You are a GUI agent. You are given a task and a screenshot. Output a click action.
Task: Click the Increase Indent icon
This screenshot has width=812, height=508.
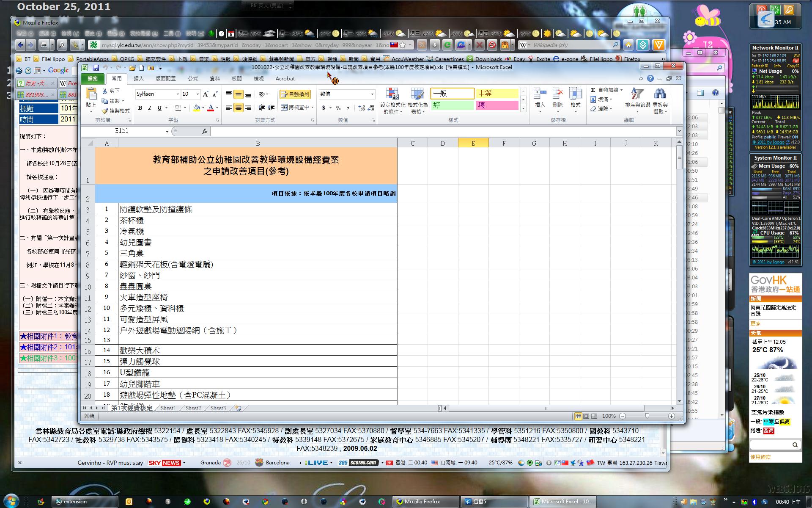[x=271, y=108]
